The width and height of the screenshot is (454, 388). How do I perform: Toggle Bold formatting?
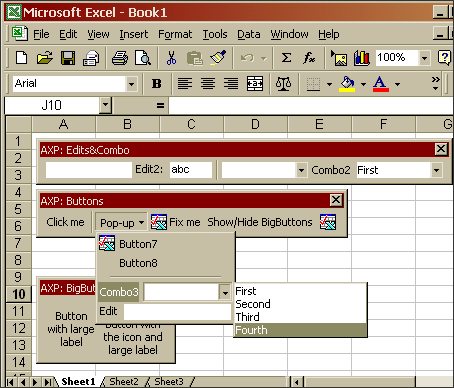(157, 83)
